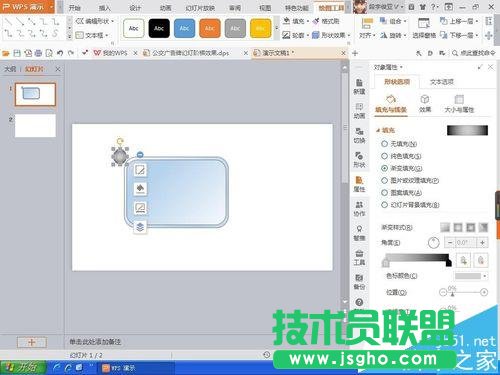This screenshot has width=500, height=375.
Task: Click fill bucket floating button on rectangle
Action: tap(140, 189)
